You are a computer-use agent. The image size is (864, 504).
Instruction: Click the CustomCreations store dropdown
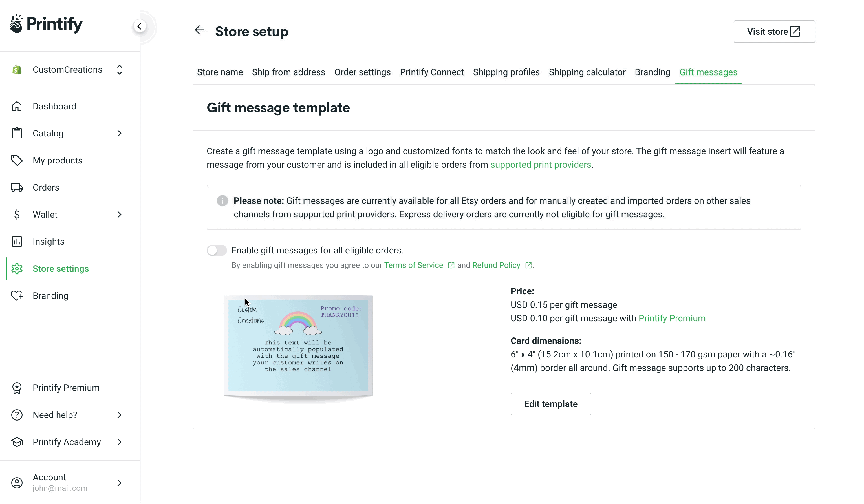67,70
